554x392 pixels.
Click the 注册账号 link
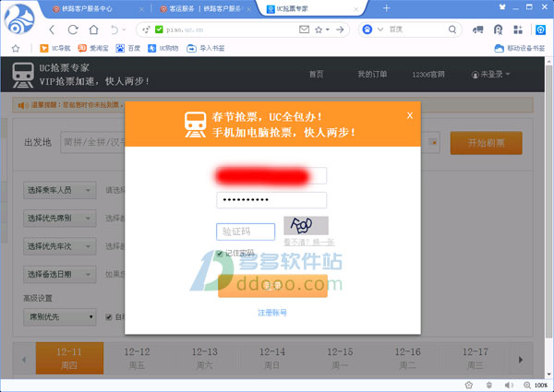pos(272,313)
